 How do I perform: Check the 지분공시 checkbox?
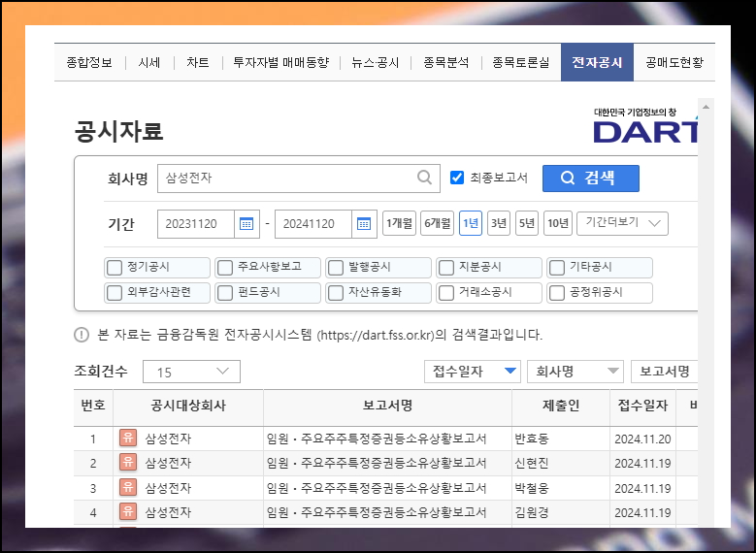pyautogui.click(x=446, y=268)
